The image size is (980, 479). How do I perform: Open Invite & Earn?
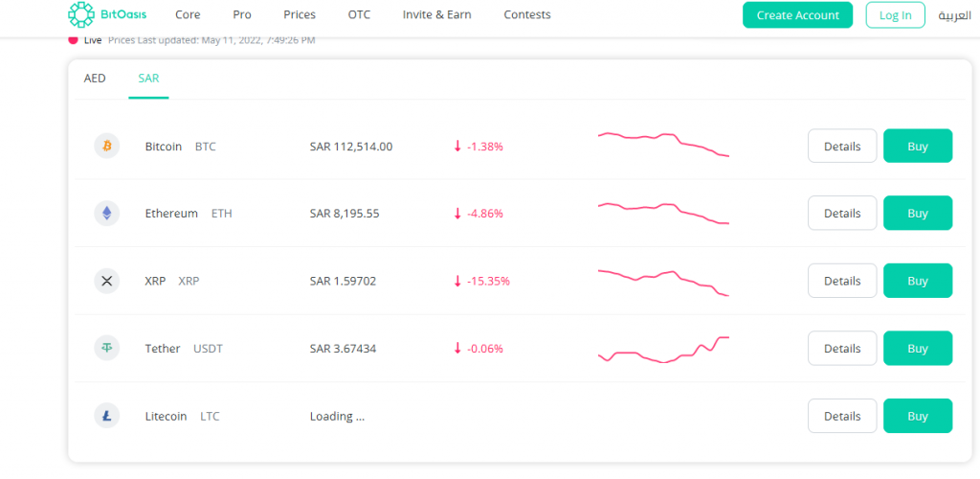[436, 14]
